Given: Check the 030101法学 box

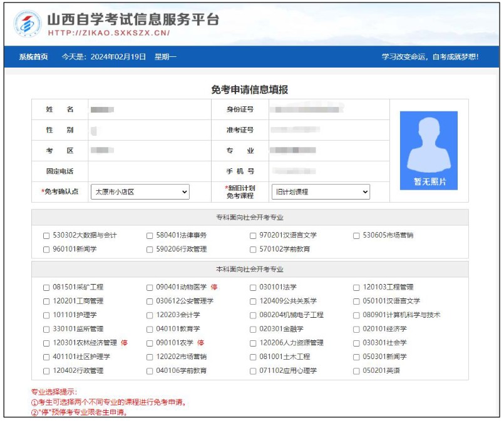Looking at the screenshot, I should [x=253, y=287].
